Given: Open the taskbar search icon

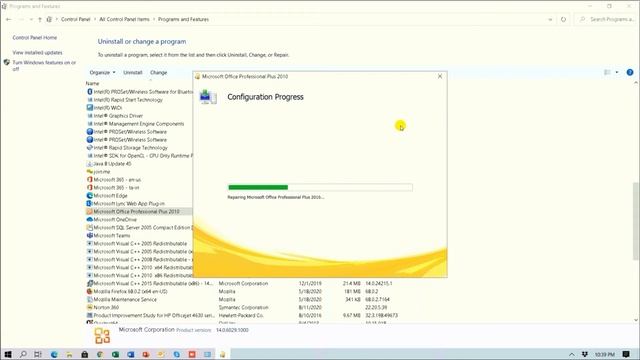Looking at the screenshot, I should [23, 354].
